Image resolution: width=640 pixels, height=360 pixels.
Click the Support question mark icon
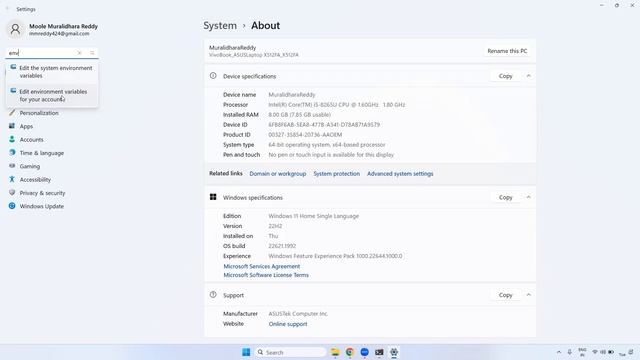click(x=213, y=295)
